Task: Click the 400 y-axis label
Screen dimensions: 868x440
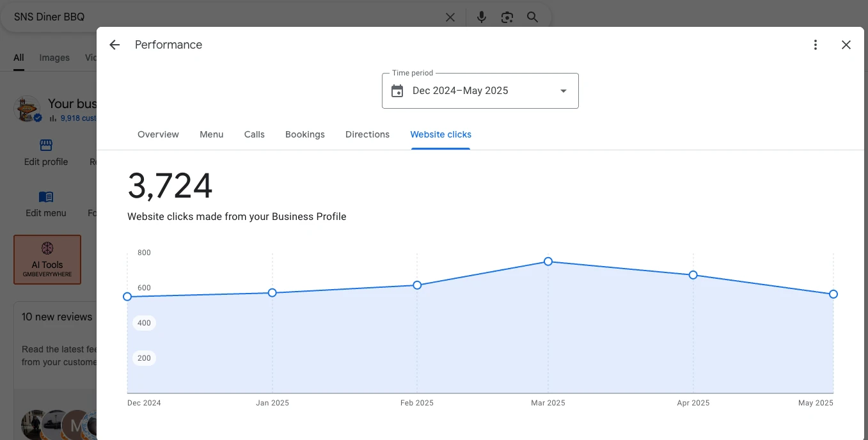Action: [x=144, y=323]
